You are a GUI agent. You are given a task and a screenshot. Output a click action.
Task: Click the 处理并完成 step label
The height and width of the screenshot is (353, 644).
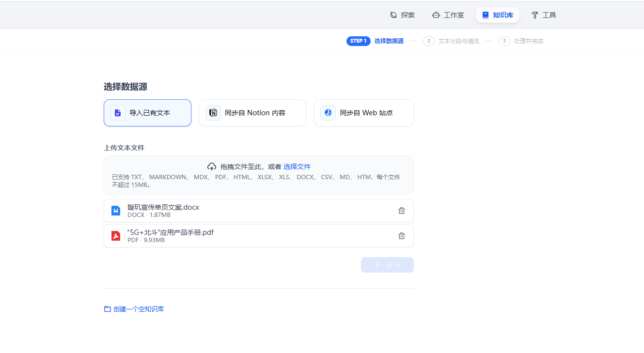[529, 41]
